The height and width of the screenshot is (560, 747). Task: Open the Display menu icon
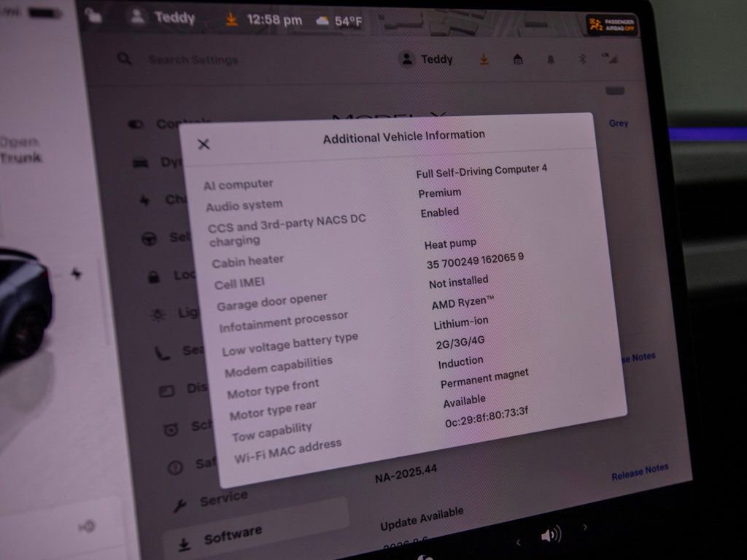click(x=167, y=392)
